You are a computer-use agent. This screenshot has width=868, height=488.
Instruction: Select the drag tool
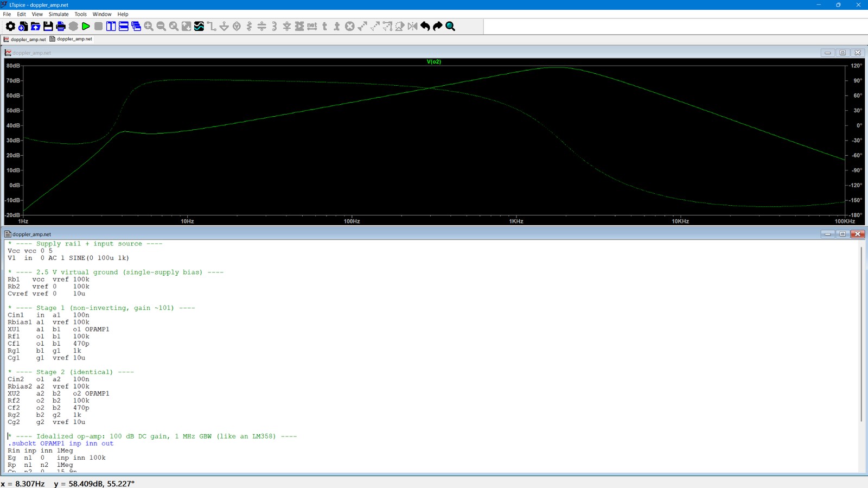pyautogui.click(x=387, y=26)
